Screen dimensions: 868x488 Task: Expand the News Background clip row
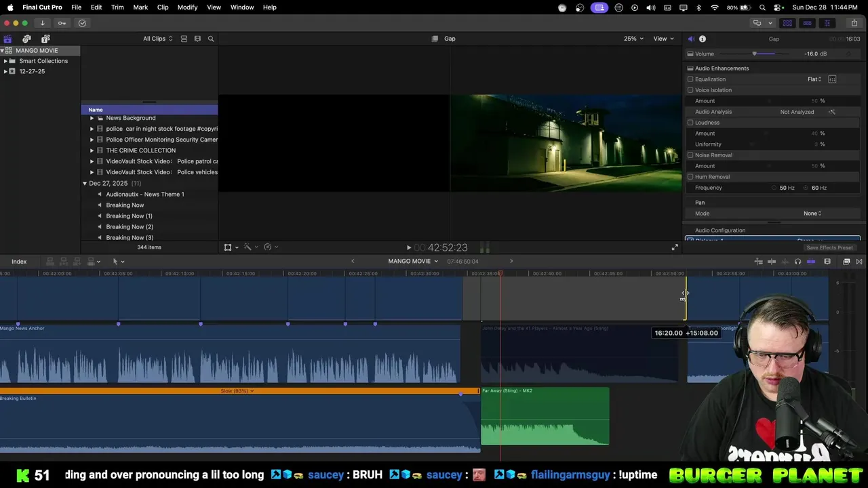coord(92,118)
